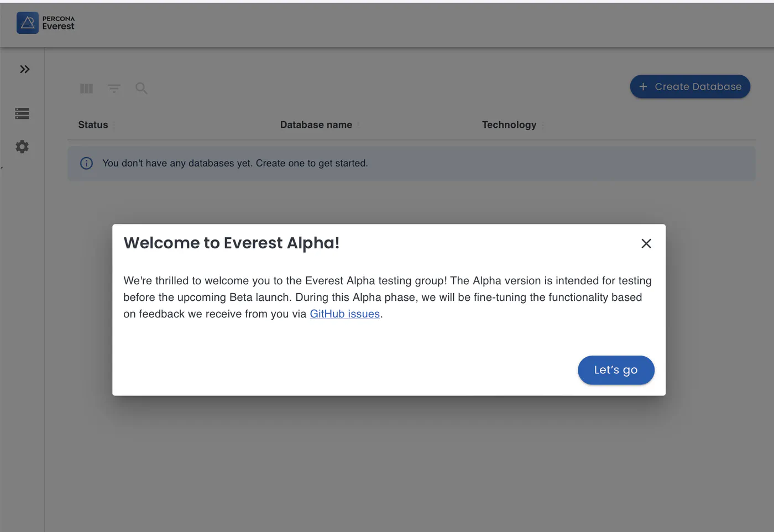Click the plus icon in Create Database

(x=643, y=87)
